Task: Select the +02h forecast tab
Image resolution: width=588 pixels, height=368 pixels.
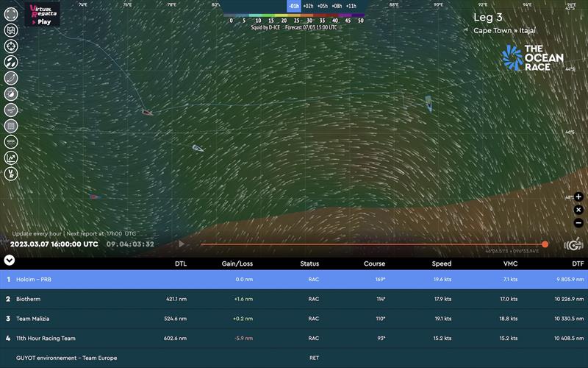Action: click(x=308, y=6)
